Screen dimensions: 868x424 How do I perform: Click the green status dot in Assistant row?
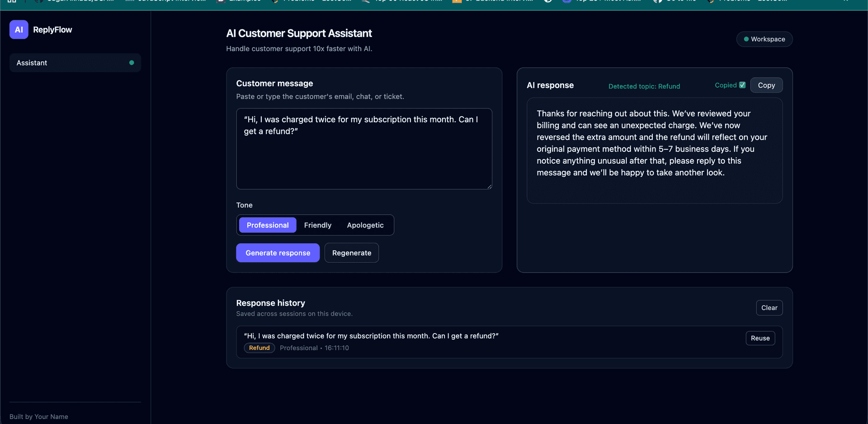click(132, 63)
